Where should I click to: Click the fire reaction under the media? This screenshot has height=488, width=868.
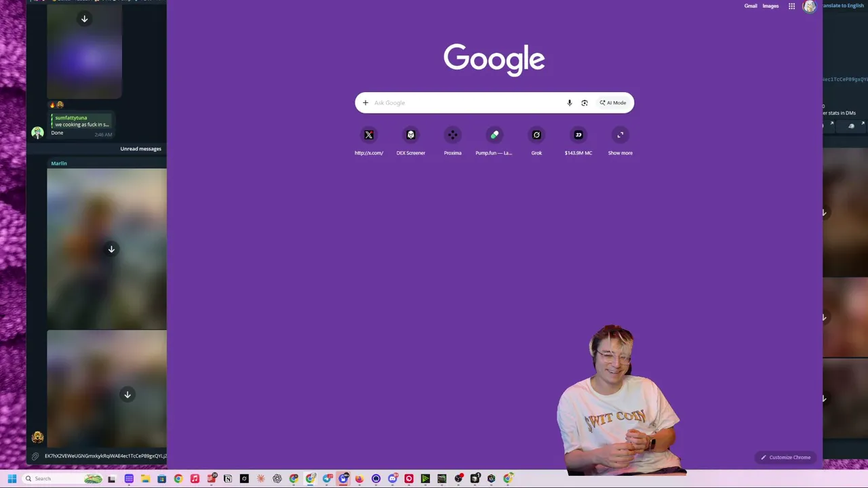(52, 104)
